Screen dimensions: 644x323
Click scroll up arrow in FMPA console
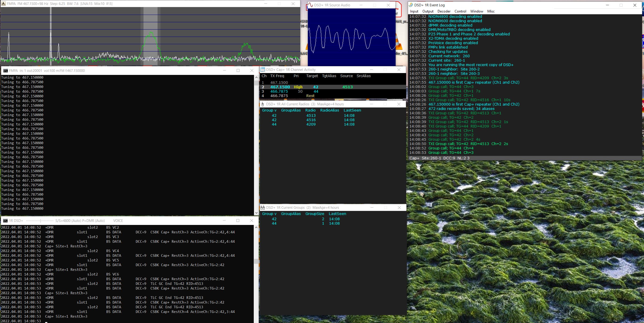click(x=256, y=77)
